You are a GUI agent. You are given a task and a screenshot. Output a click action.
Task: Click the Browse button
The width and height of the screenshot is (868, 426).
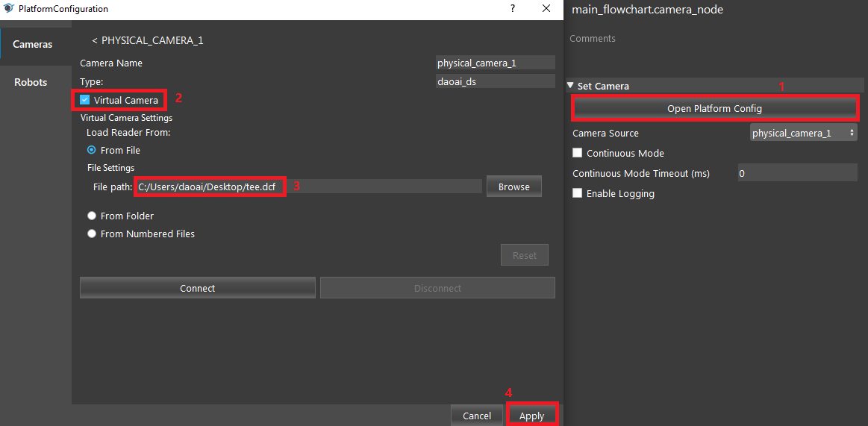pyautogui.click(x=513, y=187)
